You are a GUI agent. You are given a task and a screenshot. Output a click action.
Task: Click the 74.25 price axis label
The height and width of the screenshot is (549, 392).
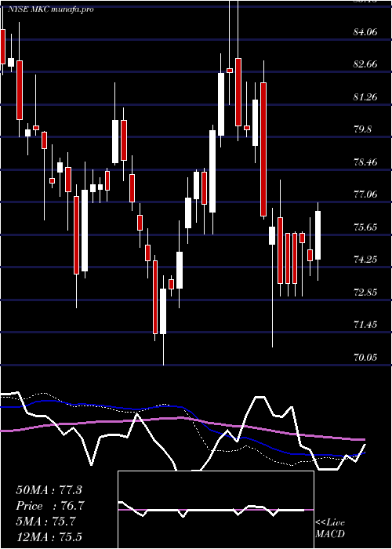[x=365, y=260]
